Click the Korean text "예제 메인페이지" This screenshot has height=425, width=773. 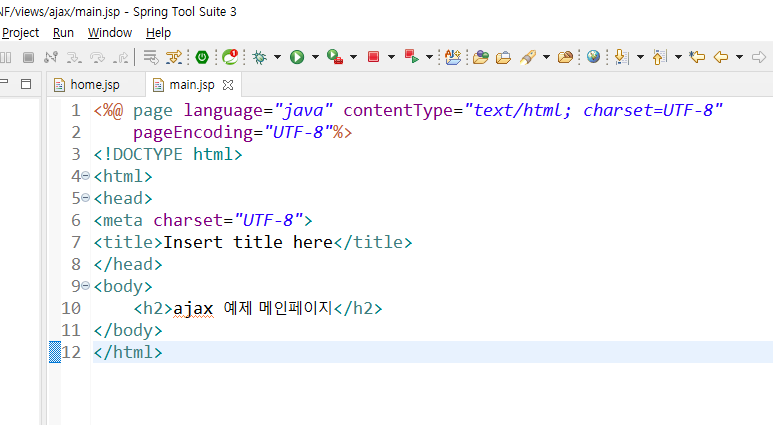coord(278,308)
